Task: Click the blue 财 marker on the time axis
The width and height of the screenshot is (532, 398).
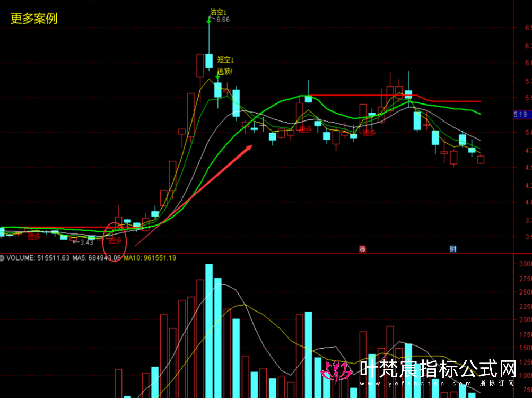Action: (x=453, y=249)
